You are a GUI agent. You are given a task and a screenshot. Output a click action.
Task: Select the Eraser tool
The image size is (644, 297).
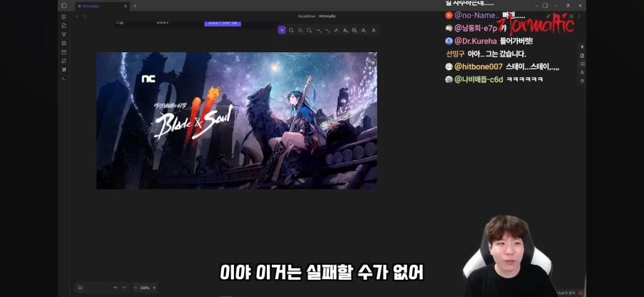(x=363, y=30)
